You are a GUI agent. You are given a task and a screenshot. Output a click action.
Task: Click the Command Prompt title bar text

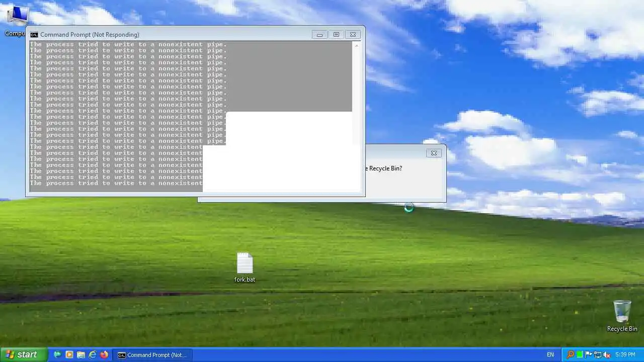(x=90, y=35)
